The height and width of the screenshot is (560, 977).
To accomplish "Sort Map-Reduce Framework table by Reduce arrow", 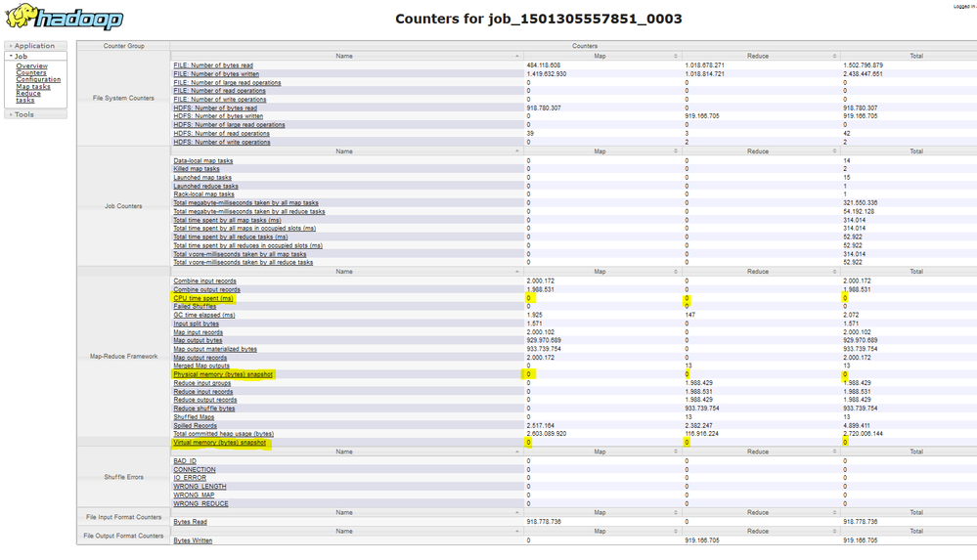I will [834, 272].
